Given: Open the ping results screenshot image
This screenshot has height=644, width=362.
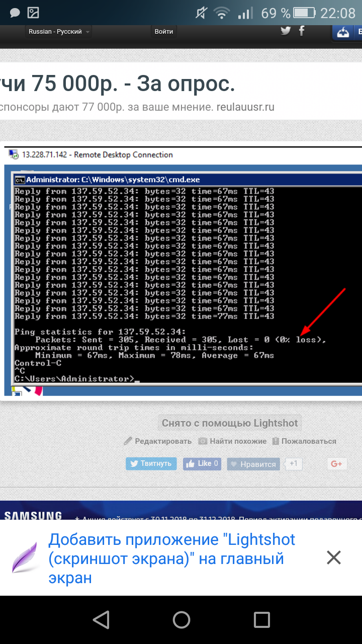Looking at the screenshot, I should [x=182, y=272].
